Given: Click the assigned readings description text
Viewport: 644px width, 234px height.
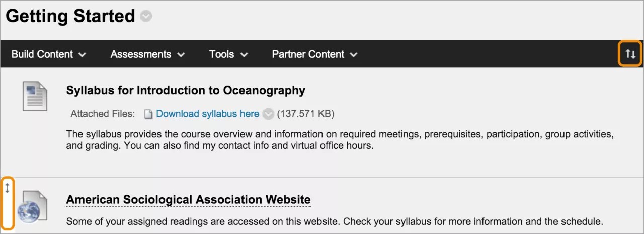Looking at the screenshot, I should pos(334,221).
